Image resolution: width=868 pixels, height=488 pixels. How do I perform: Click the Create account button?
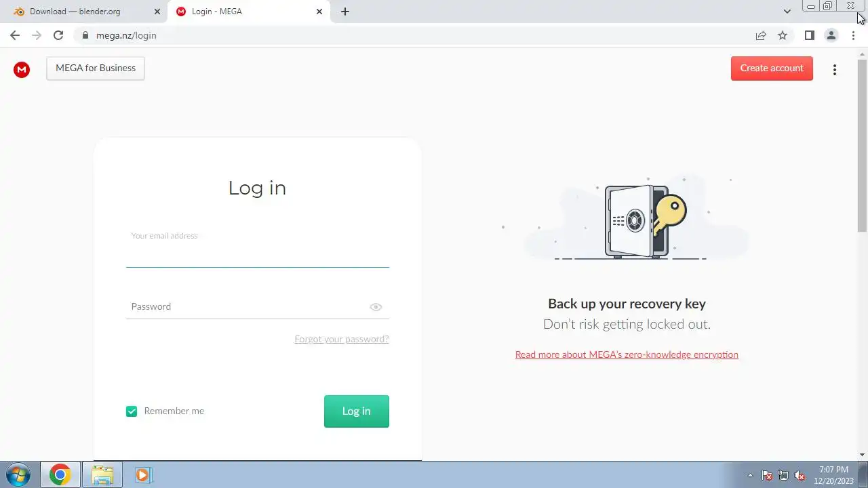coord(772,68)
